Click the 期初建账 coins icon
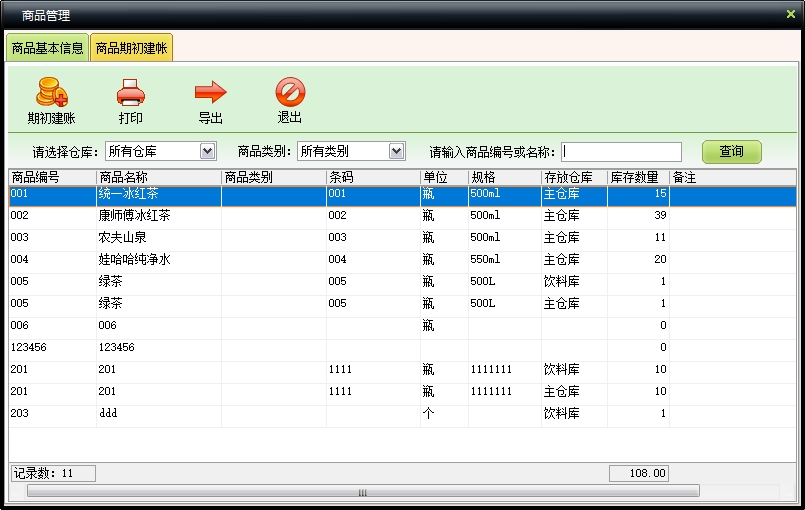 pyautogui.click(x=51, y=94)
